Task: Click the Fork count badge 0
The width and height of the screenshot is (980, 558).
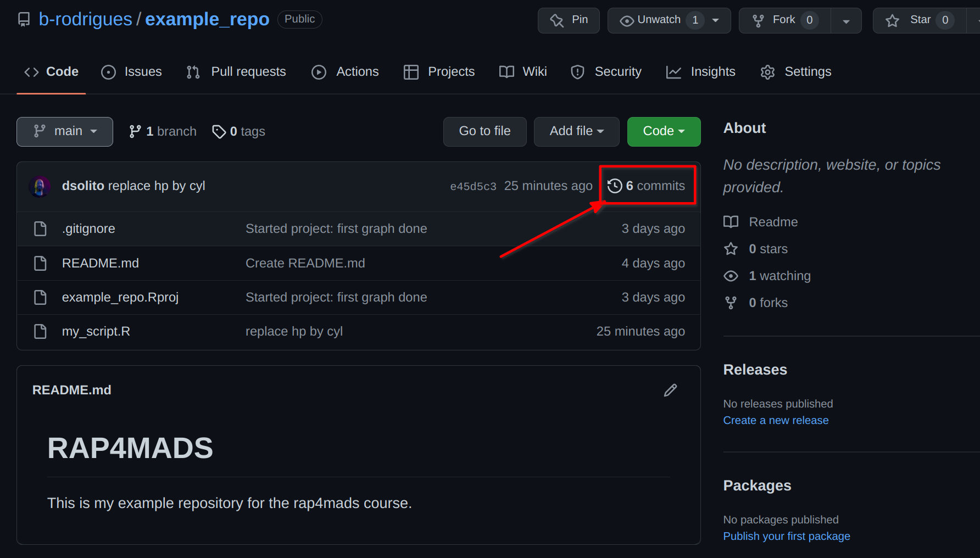Action: pos(809,20)
